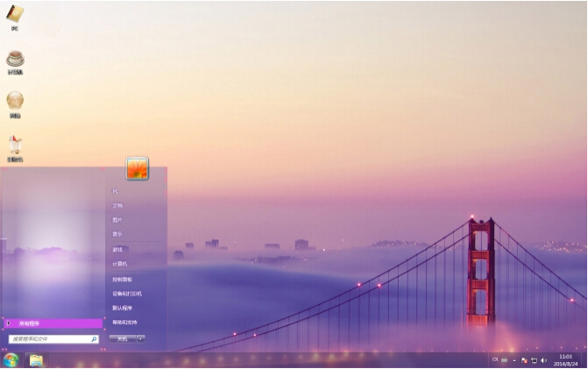This screenshot has width=588, height=369.
Task: Open the 网络 globe desktop icon
Action: tap(15, 102)
